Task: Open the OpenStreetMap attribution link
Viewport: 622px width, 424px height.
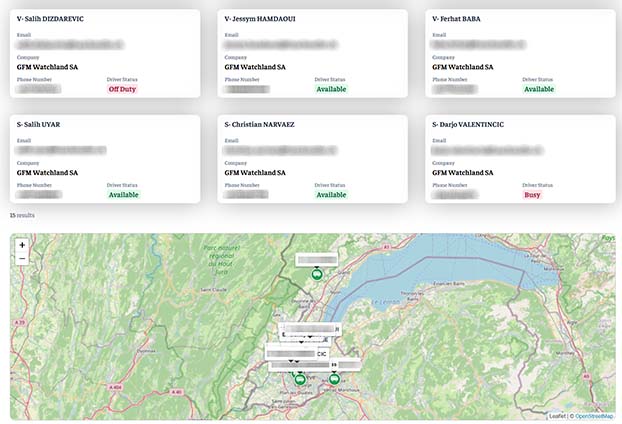Action: click(593, 416)
